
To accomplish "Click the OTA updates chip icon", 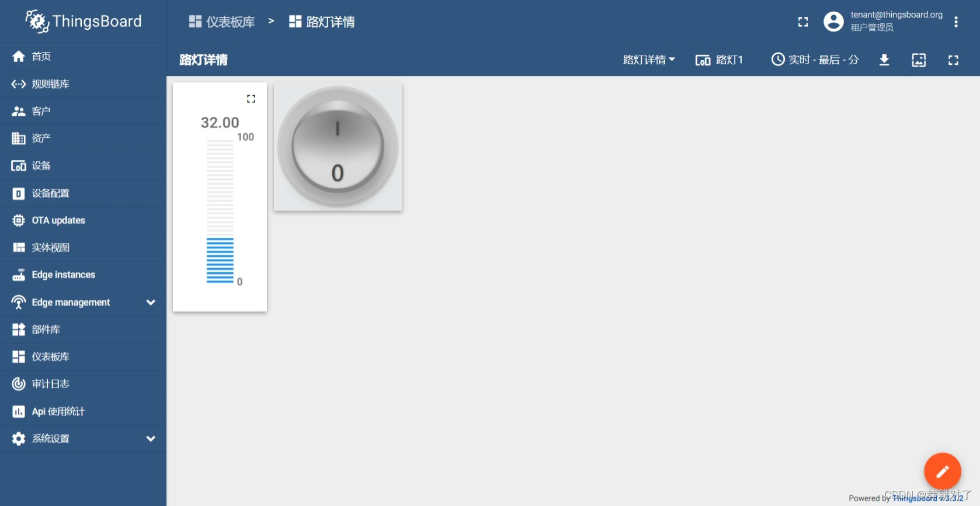I will (19, 220).
